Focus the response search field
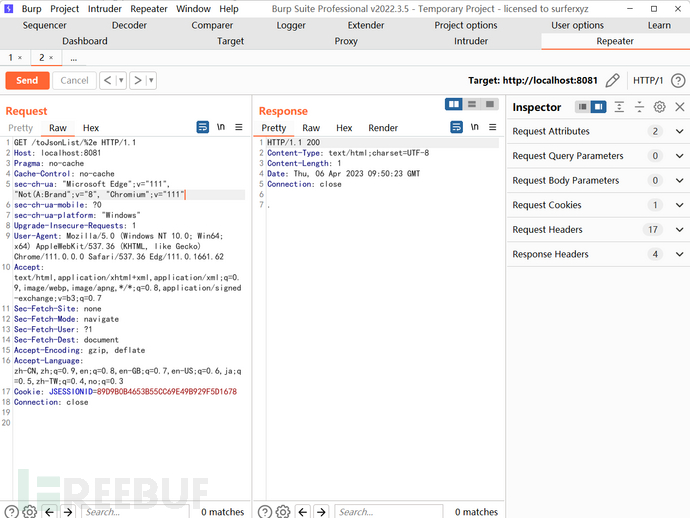This screenshot has height=518, width=690. pos(389,511)
